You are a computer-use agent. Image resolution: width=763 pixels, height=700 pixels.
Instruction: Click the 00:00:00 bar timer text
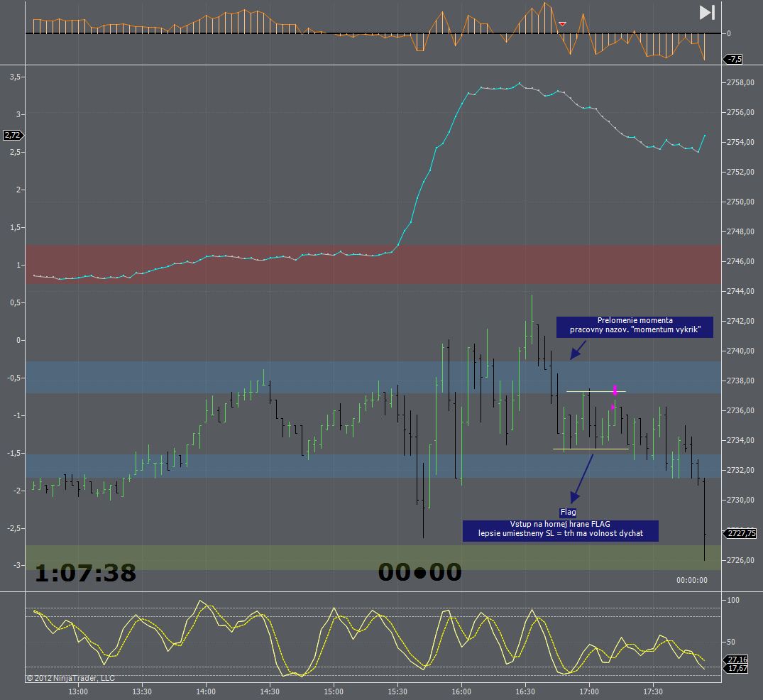pos(691,580)
